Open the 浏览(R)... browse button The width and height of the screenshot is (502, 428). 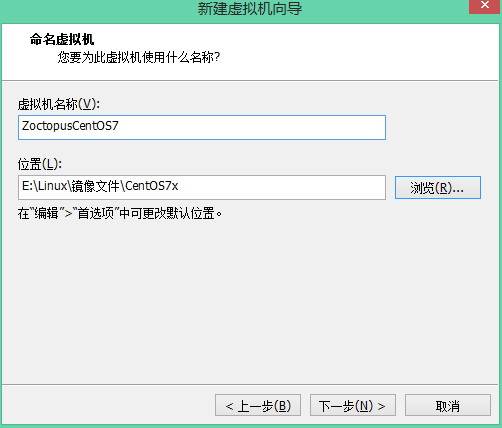438,188
